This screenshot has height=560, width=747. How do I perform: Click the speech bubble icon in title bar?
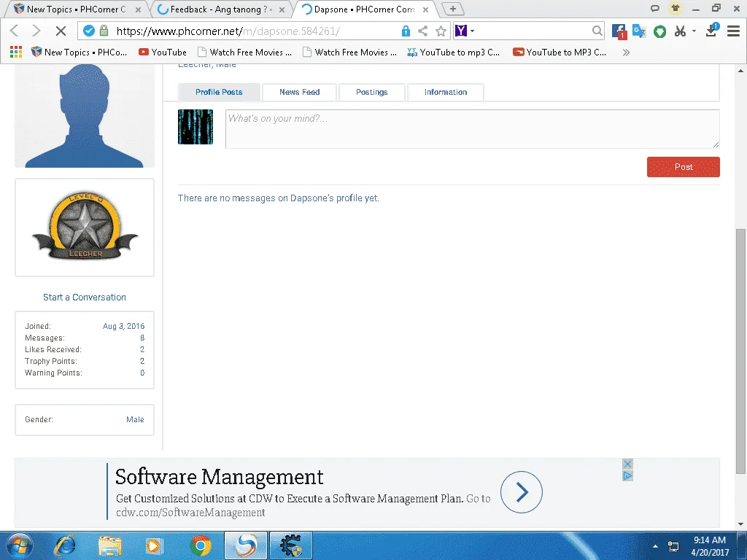tap(655, 8)
